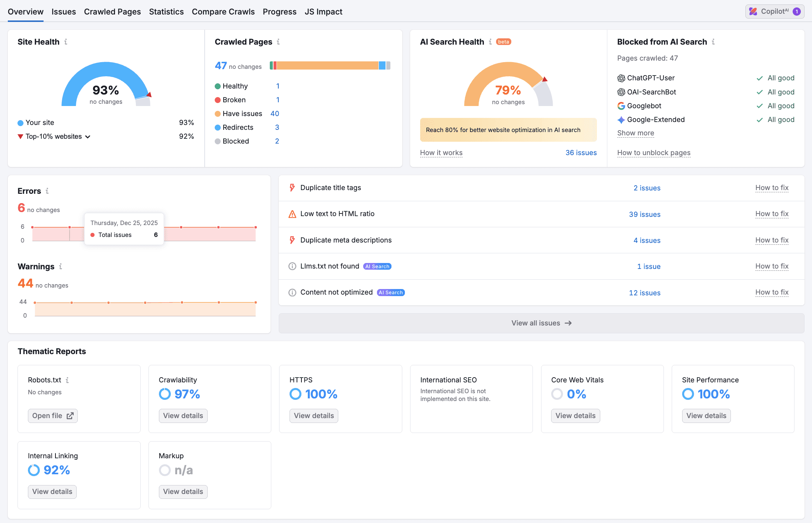
Task: Open the Copilot AI assistant
Action: (774, 12)
